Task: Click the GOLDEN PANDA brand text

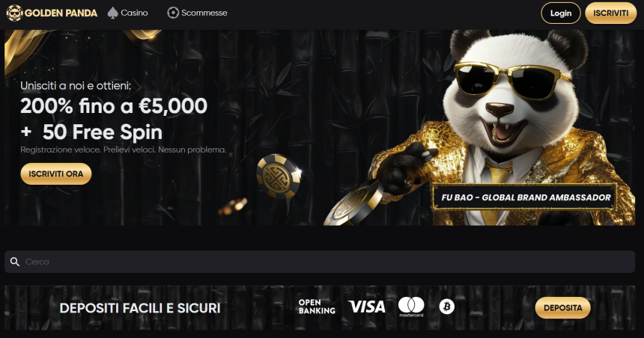Action: coord(61,13)
